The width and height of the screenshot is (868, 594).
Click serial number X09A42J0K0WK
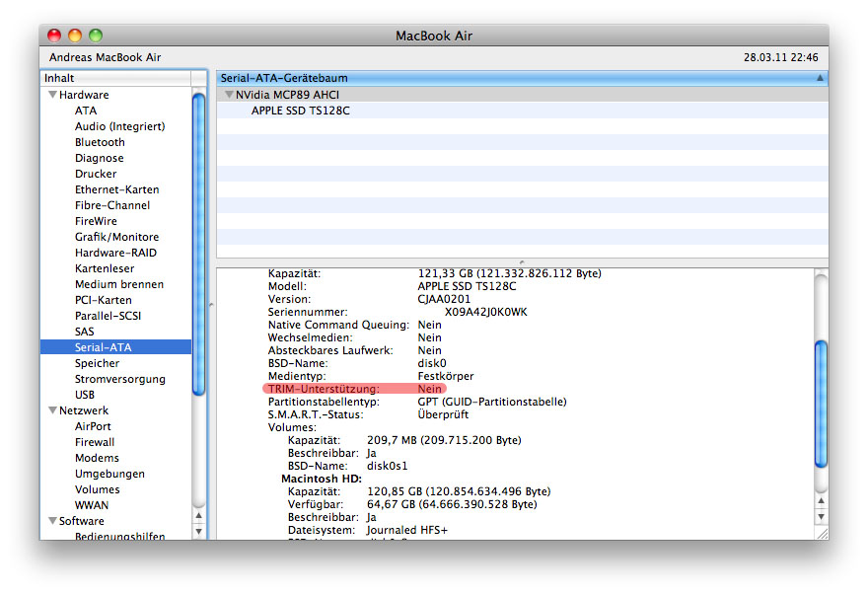486,312
